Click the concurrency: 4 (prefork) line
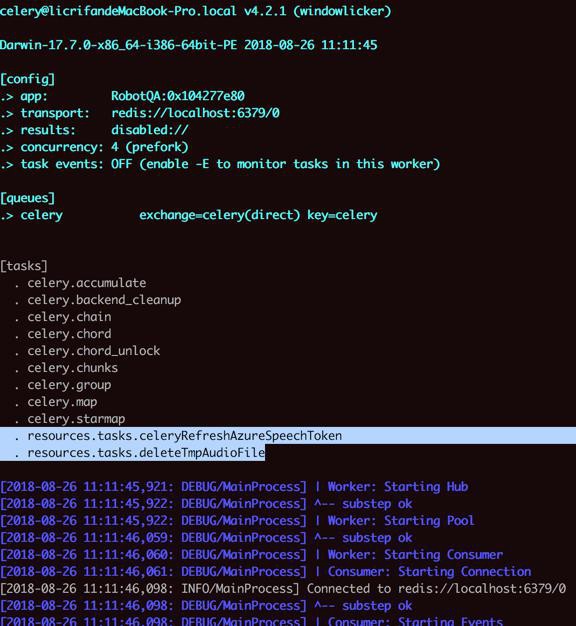This screenshot has height=626, width=576. pyautogui.click(x=94, y=147)
